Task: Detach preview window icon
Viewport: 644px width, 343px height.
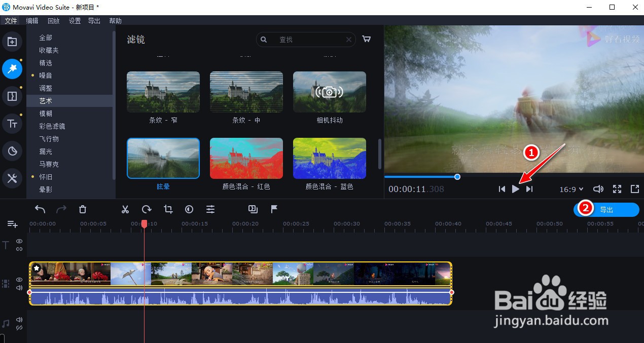Action: (x=635, y=189)
